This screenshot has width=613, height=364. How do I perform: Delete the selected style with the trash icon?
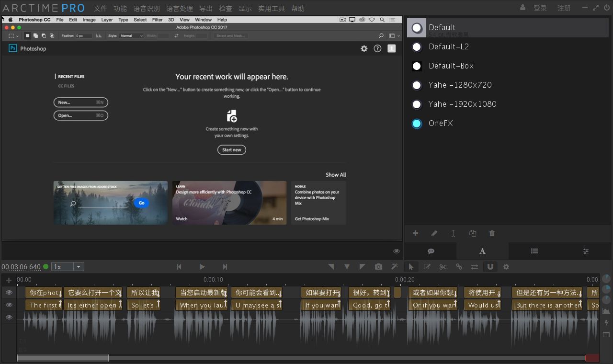coord(492,233)
